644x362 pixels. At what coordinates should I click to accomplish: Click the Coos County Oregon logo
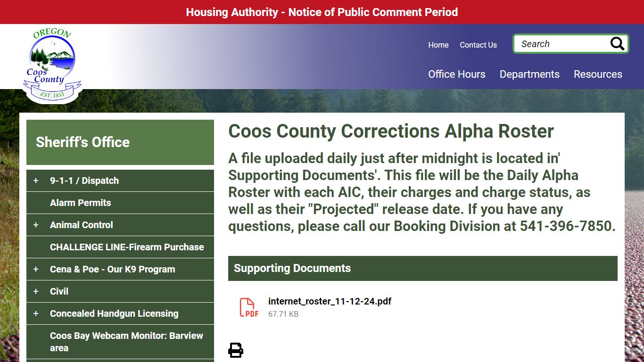[x=52, y=66]
